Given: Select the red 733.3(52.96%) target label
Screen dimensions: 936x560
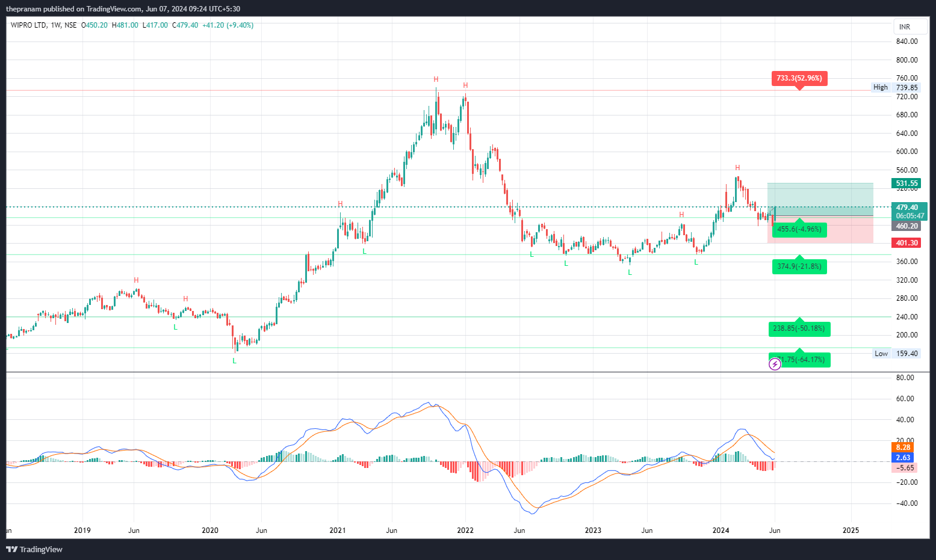Looking at the screenshot, I should pos(799,78).
